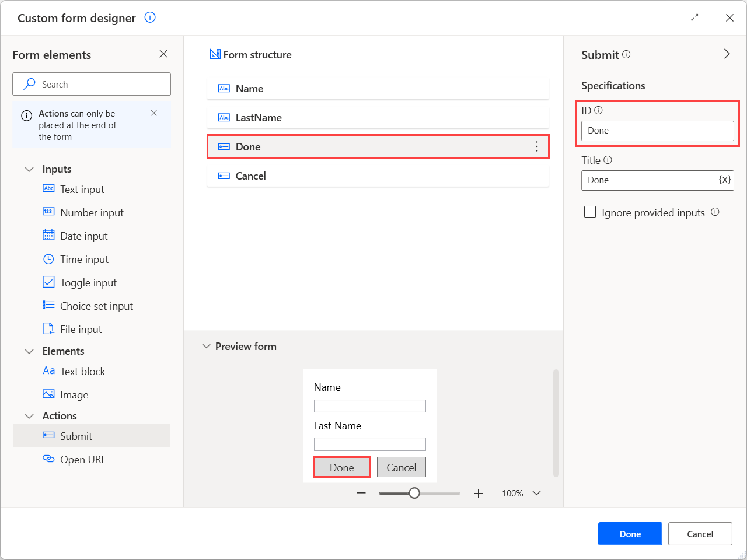This screenshot has width=747, height=560.
Task: Select the Cancel item in Form structure
Action: point(378,176)
